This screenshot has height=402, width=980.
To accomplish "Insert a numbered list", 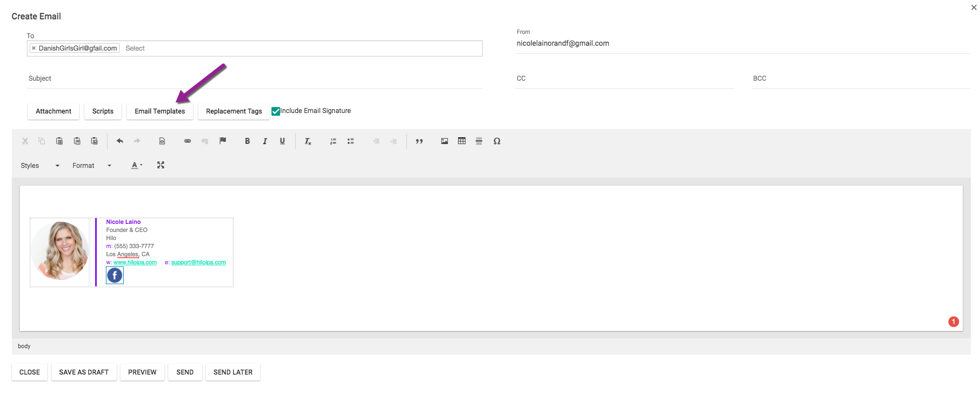I will coord(333,141).
